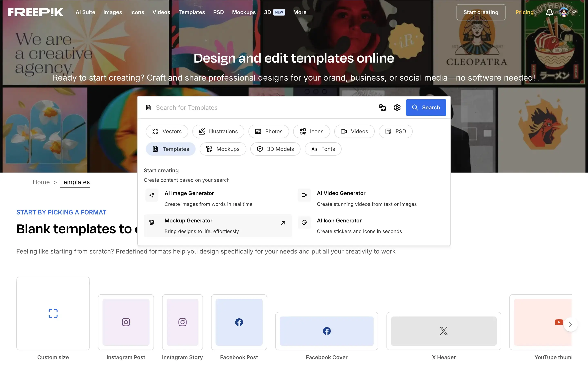
Task: Choose the Instagram Post format
Action: pos(126,322)
